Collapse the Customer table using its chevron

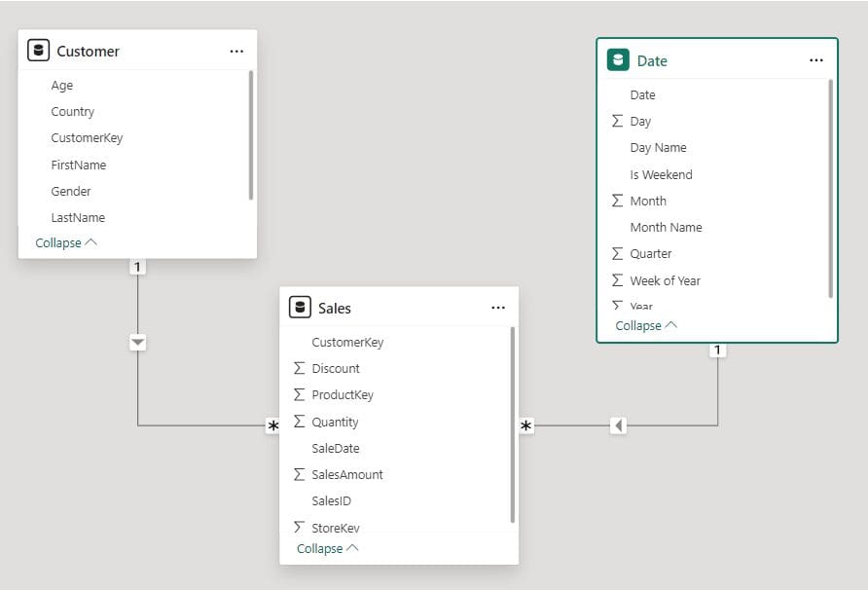[x=65, y=242]
